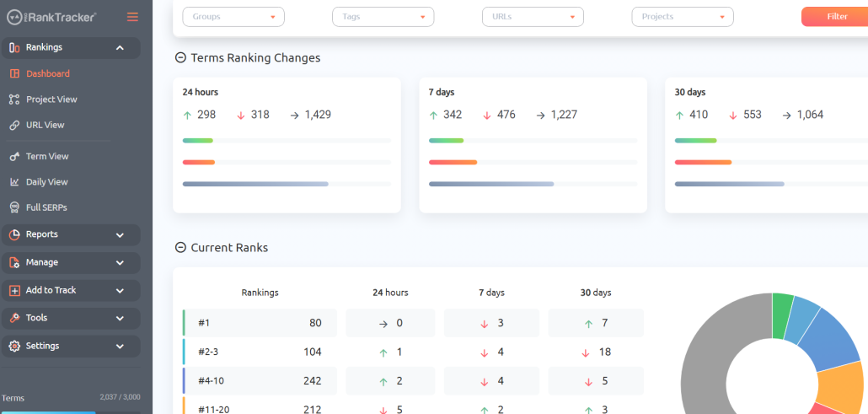Screen dimensions: 868x414
Task: Click the Add to Track plus icon
Action: pos(14,290)
